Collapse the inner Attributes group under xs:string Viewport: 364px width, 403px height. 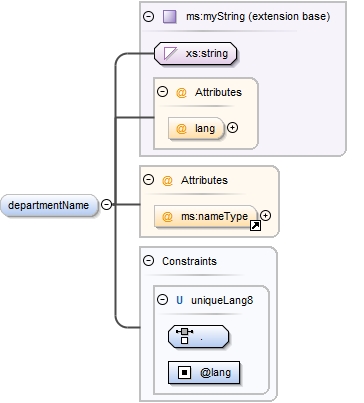(162, 91)
